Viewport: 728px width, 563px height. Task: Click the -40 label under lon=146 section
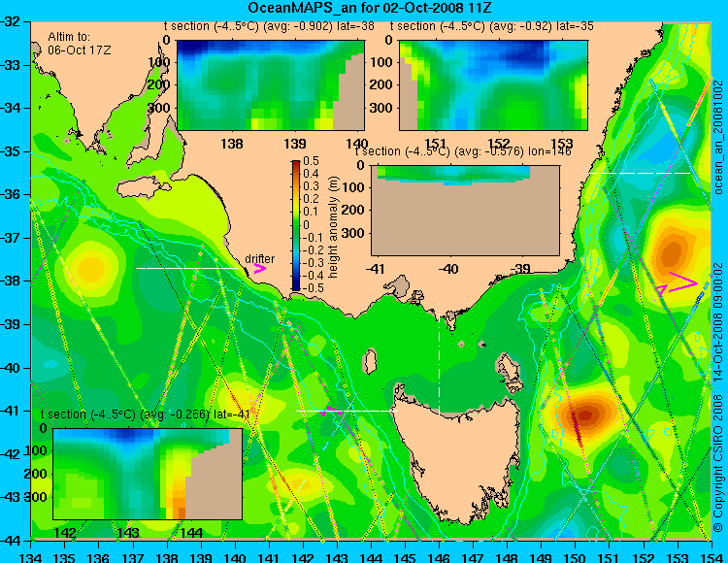click(448, 269)
